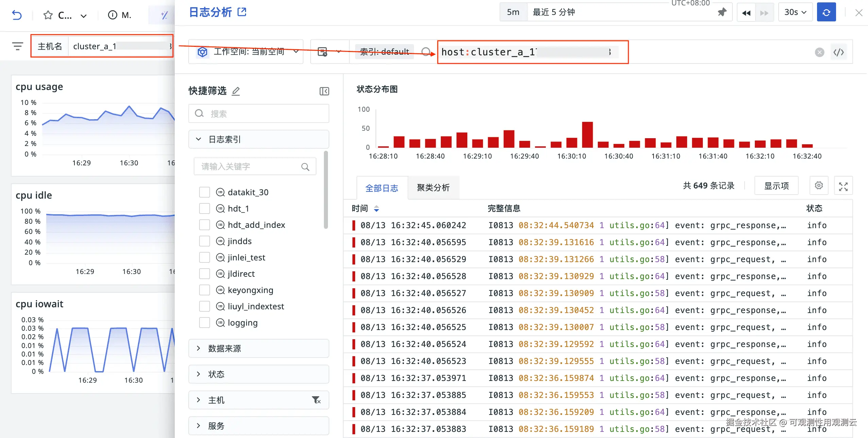Enable the logging index checkbox
Image resolution: width=868 pixels, height=438 pixels.
204,323
